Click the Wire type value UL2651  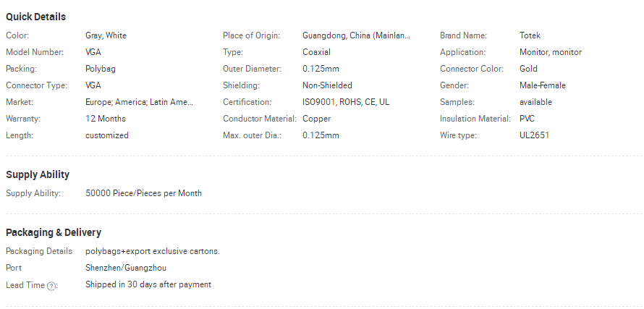pos(534,135)
